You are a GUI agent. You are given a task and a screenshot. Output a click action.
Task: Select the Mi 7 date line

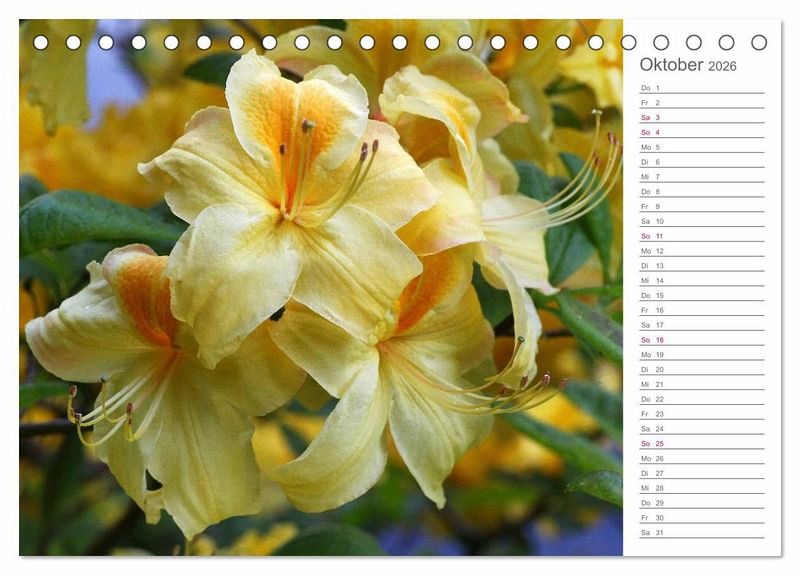click(x=701, y=177)
